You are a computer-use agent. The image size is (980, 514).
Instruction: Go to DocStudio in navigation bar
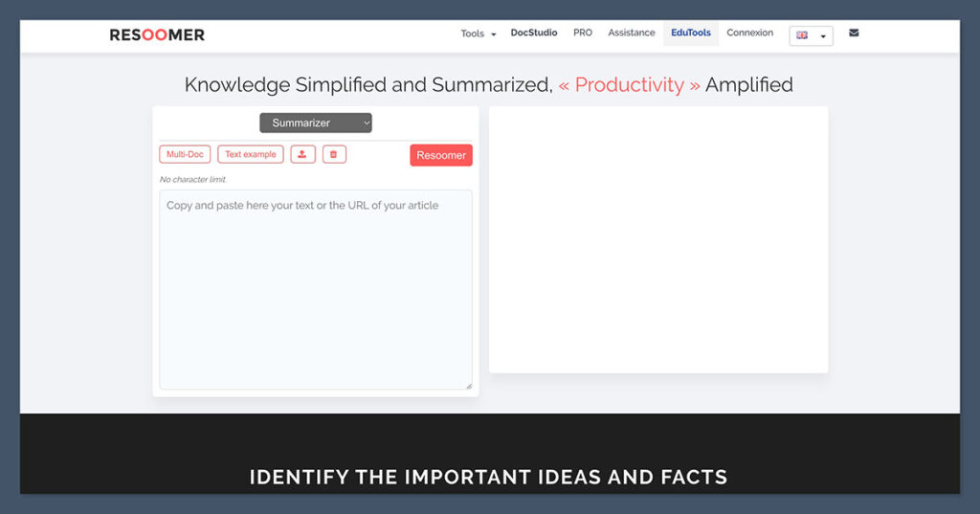pyautogui.click(x=534, y=33)
